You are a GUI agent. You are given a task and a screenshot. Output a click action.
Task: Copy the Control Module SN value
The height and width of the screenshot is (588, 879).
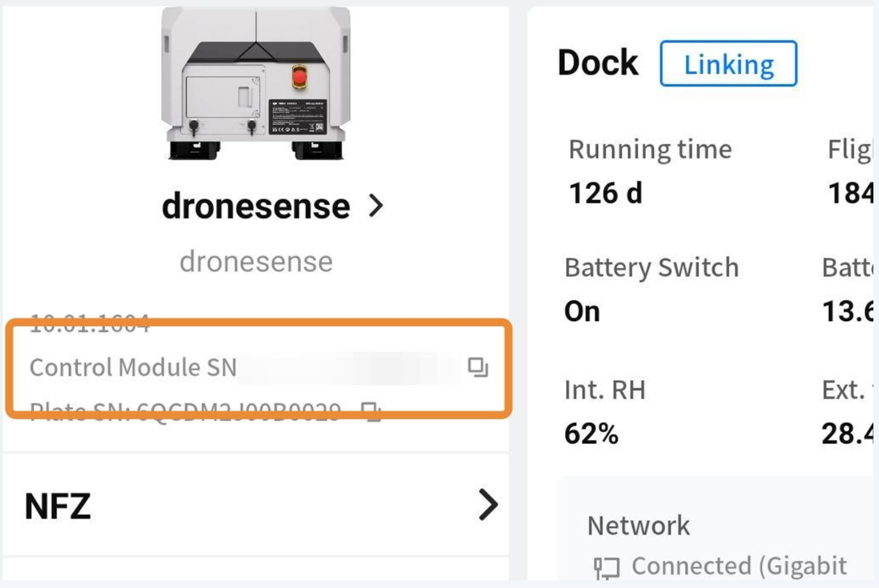[478, 367]
